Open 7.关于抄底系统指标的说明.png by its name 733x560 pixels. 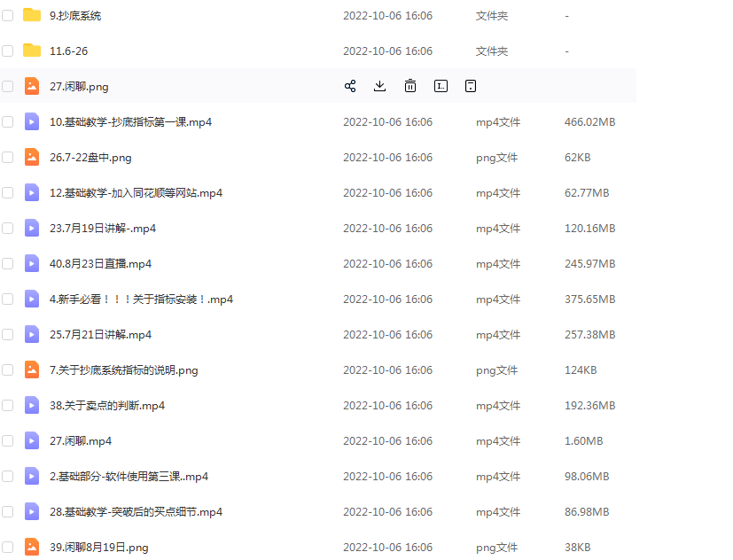[x=123, y=370]
